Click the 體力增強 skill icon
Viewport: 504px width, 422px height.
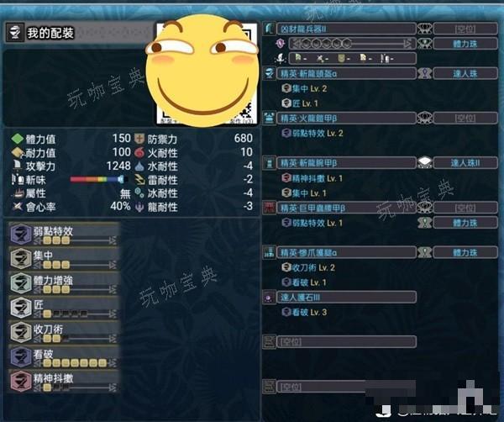[x=20, y=283]
